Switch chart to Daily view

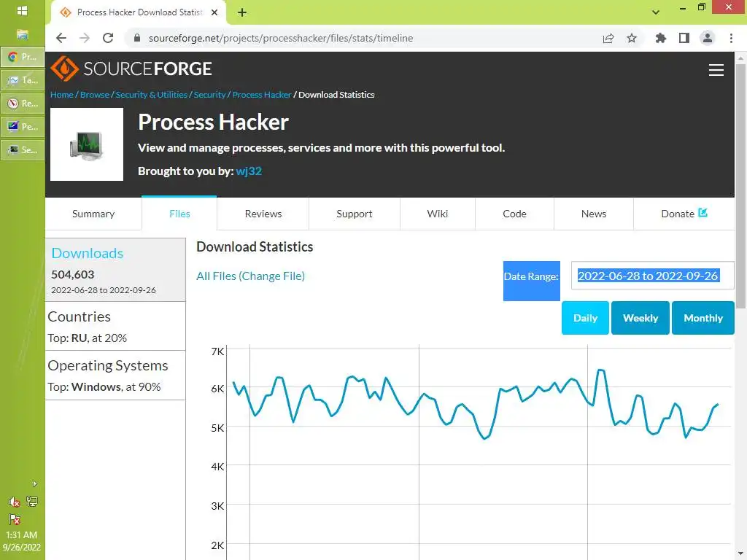pyautogui.click(x=585, y=318)
